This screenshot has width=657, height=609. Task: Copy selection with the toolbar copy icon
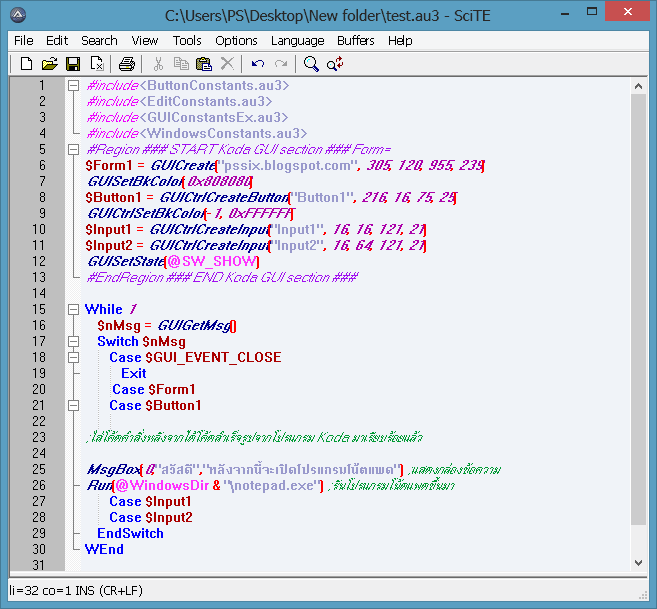(181, 64)
